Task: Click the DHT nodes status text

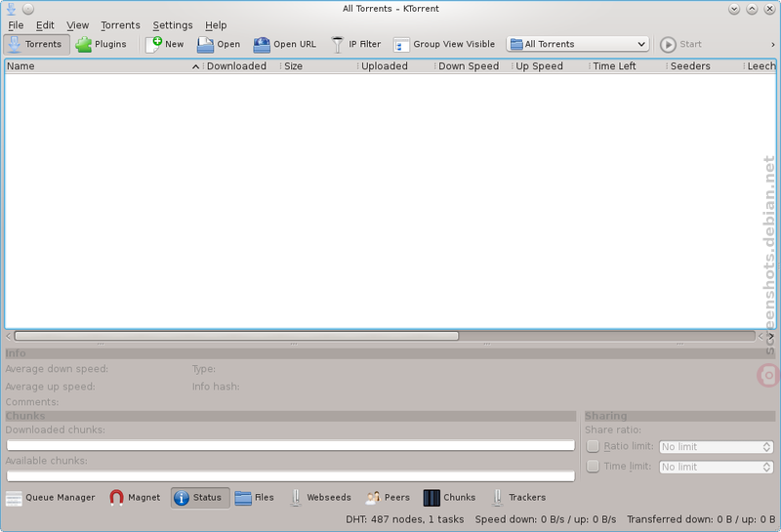Action: (x=405, y=519)
